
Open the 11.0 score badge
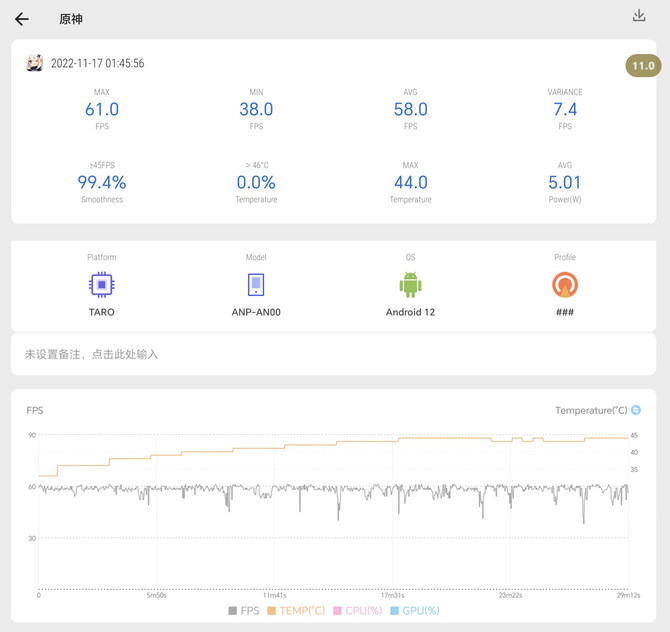(643, 66)
